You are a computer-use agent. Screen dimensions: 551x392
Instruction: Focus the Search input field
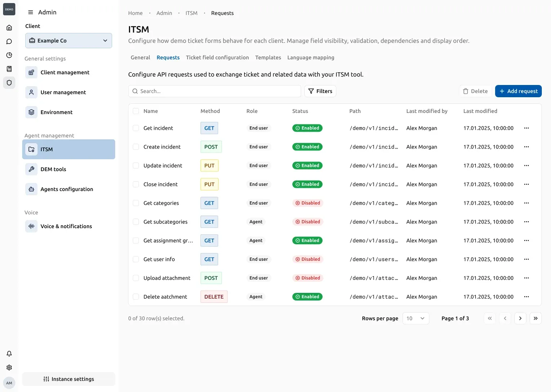pyautogui.click(x=215, y=91)
